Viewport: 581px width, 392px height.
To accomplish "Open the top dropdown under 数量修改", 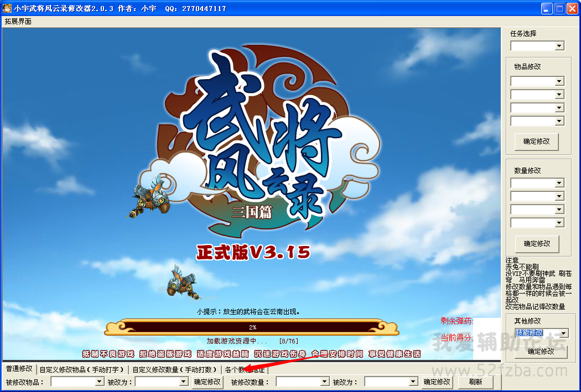I will [x=559, y=183].
